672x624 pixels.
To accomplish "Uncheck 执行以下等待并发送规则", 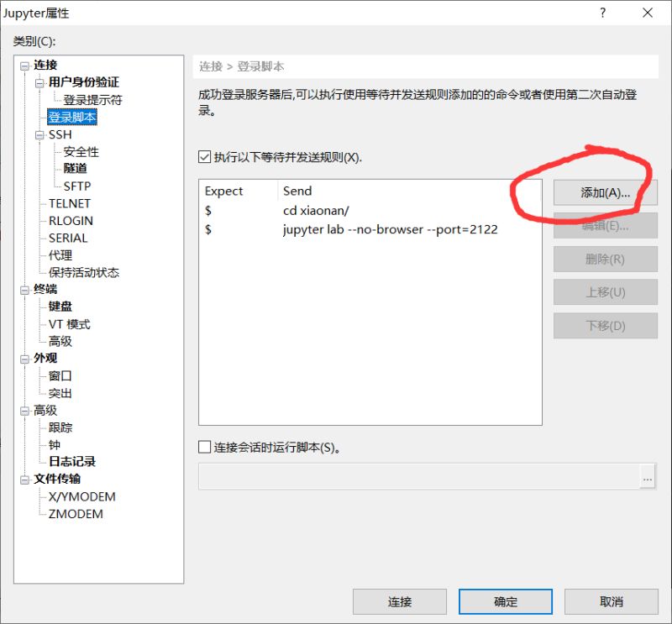I will 203,155.
